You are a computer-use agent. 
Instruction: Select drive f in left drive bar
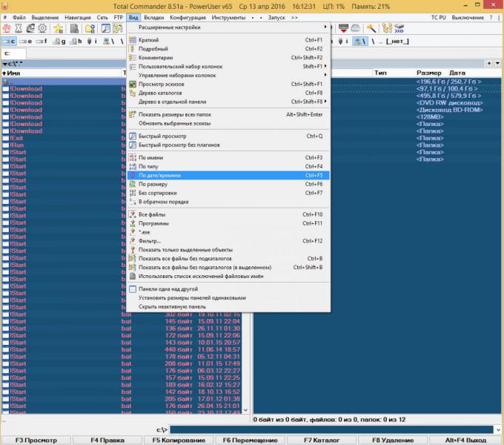point(42,41)
